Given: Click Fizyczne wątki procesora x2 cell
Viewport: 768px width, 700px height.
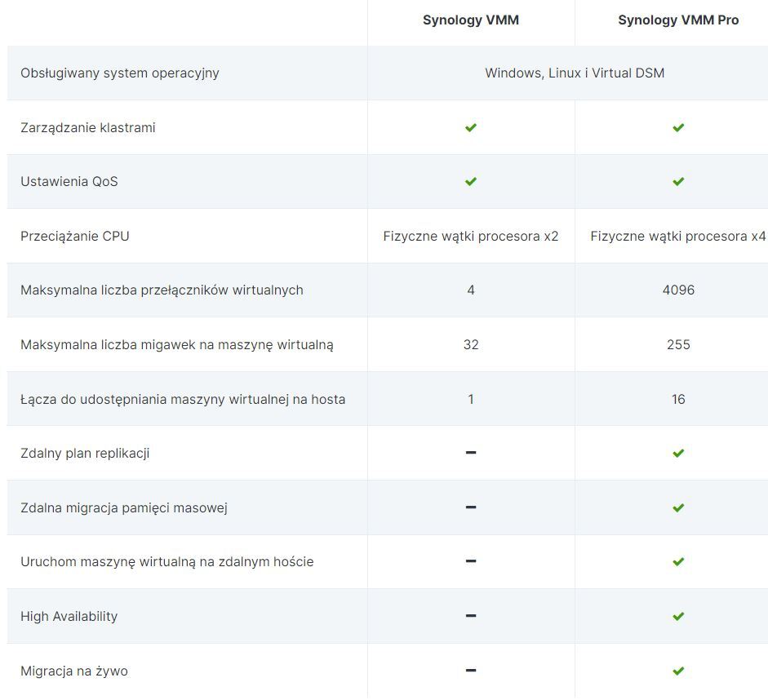Looking at the screenshot, I should point(471,236).
